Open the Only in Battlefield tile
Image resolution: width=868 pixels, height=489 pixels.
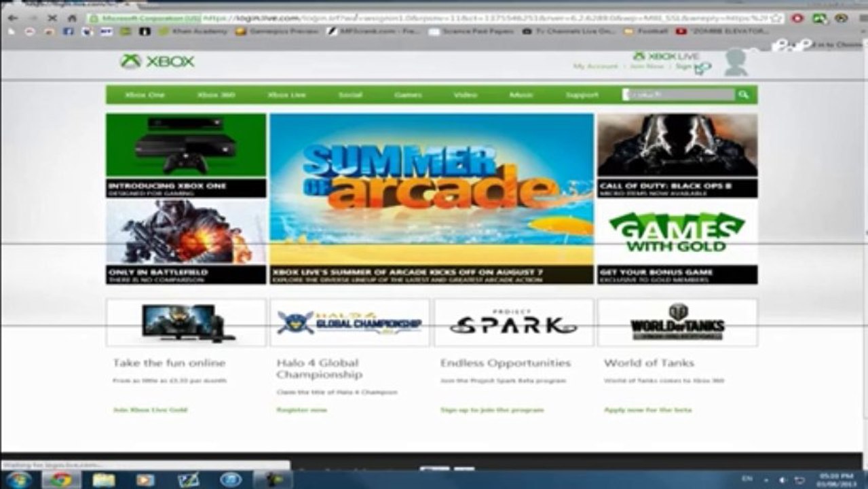tap(186, 242)
